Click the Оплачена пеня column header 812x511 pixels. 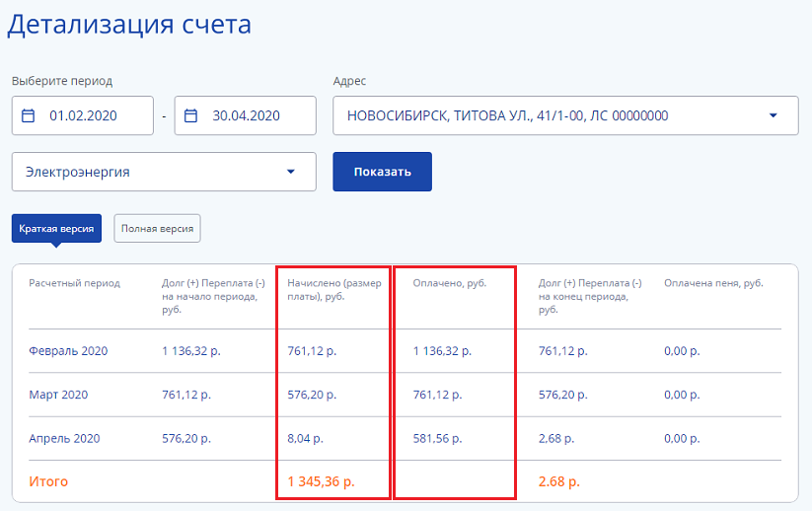[713, 283]
